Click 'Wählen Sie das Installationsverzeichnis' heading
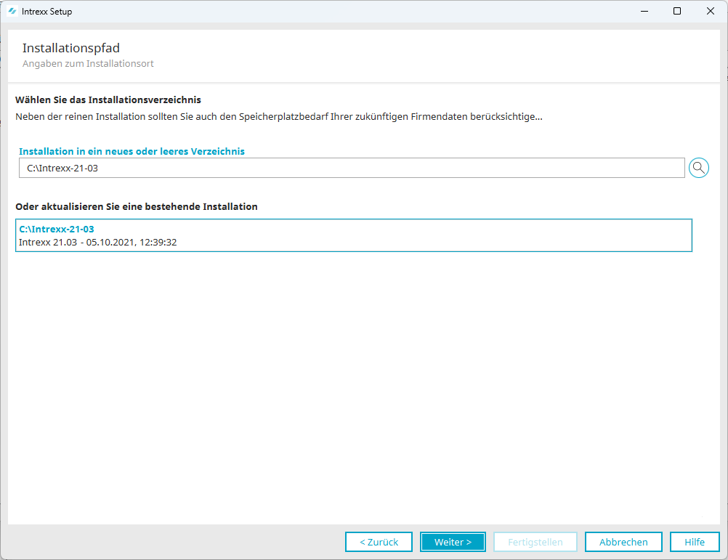Image resolution: width=728 pixels, height=560 pixels. (108, 100)
